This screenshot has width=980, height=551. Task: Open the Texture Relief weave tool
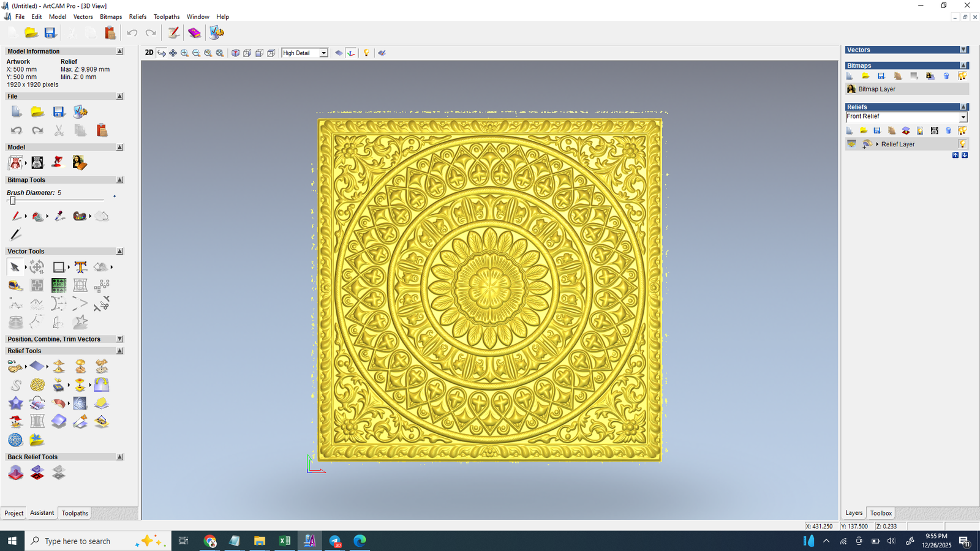point(37,384)
